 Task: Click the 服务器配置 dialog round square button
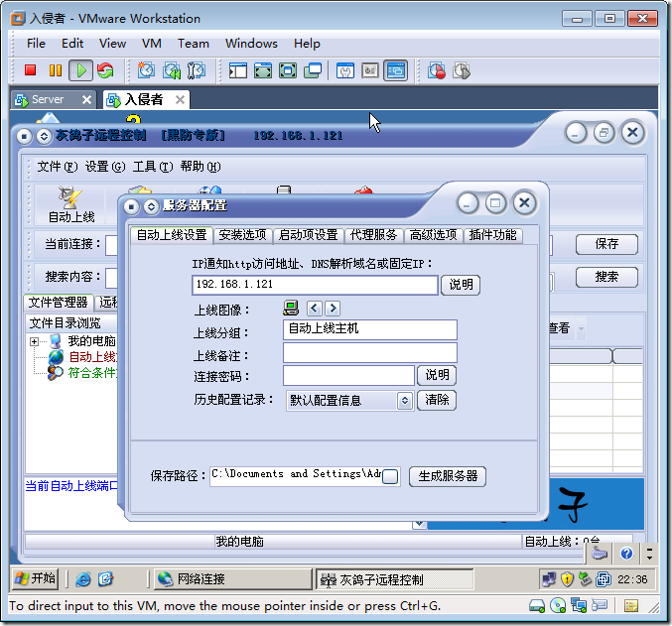tap(131, 207)
